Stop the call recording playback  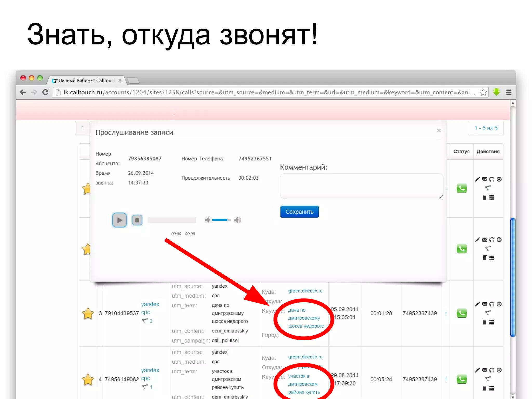click(x=137, y=220)
